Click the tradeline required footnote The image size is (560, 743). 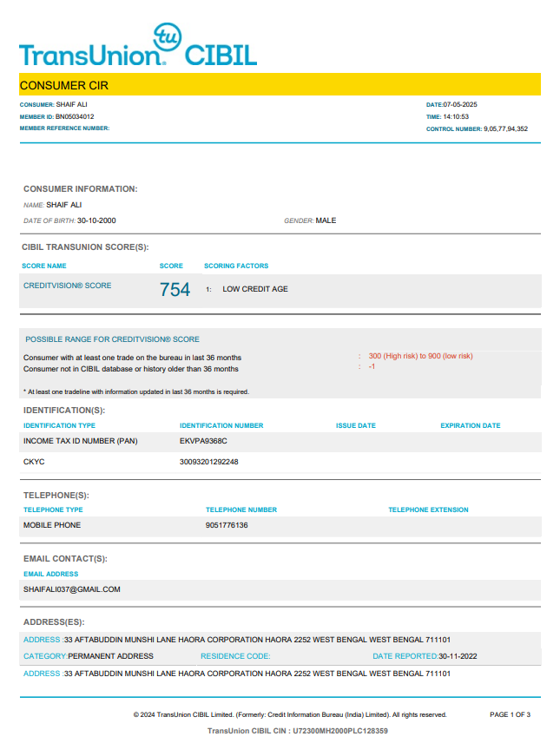(x=136, y=391)
